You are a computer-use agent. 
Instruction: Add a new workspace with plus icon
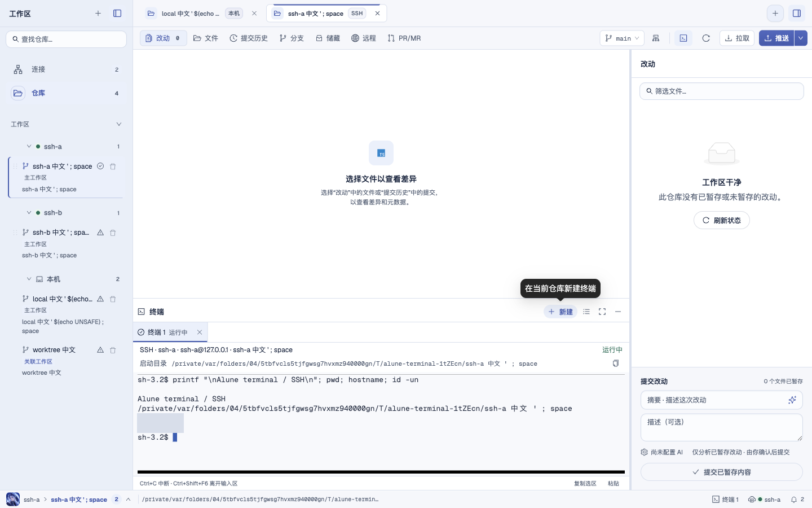[x=98, y=13]
